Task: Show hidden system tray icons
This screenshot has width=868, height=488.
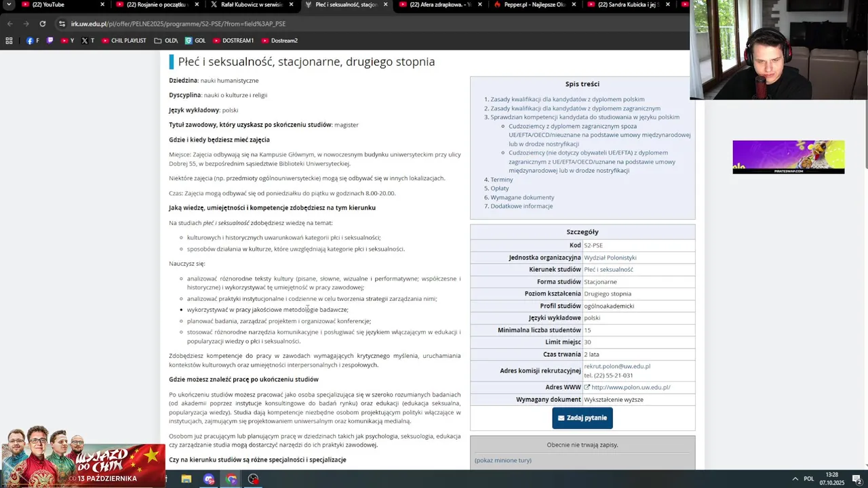Action: pyautogui.click(x=795, y=479)
